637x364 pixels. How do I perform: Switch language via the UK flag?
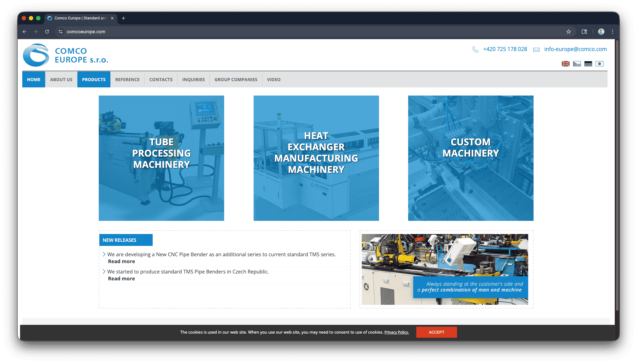(x=566, y=64)
